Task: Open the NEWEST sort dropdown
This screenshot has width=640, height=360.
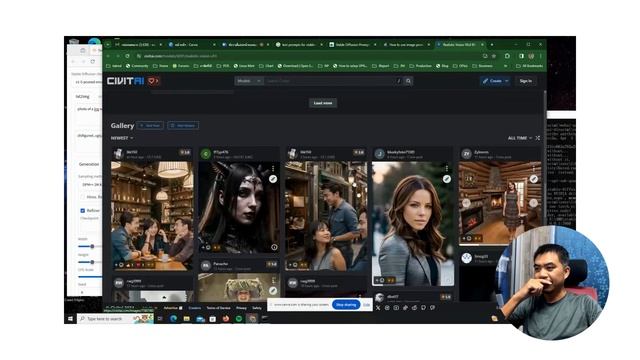Action: point(122,138)
